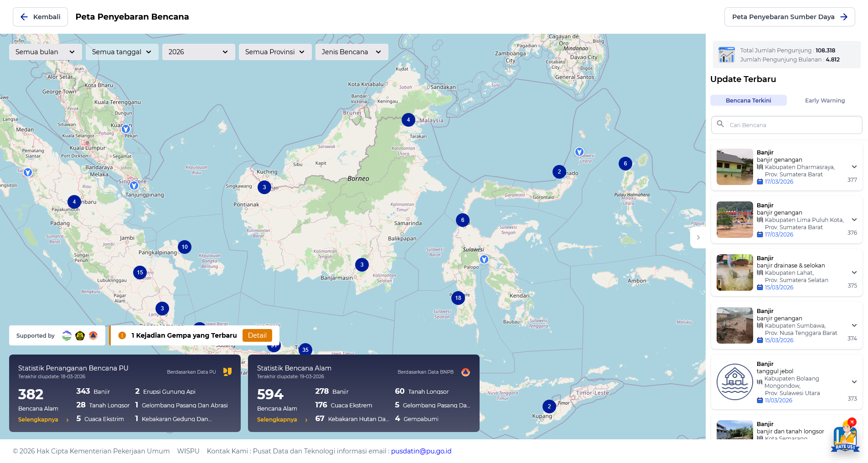The width and height of the screenshot is (868, 463).
Task: Click the map cluster marker numbered 18
Action: click(x=458, y=298)
